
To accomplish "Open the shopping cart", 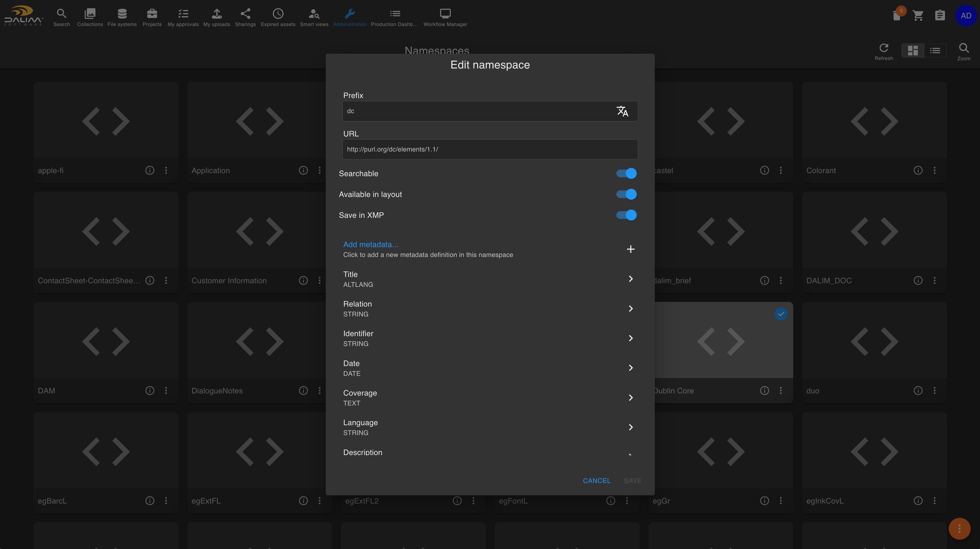I will click(918, 16).
